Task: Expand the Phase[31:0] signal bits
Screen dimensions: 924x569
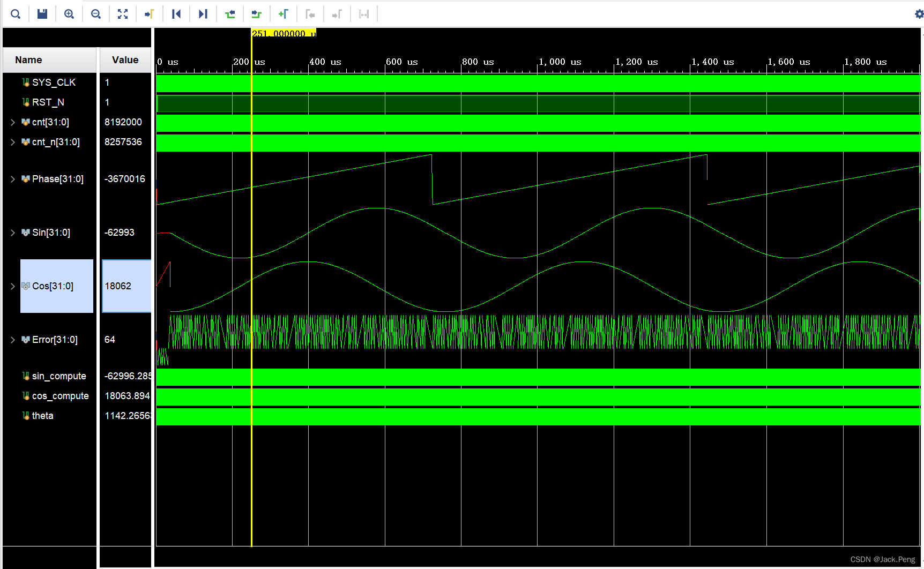Action: (12, 179)
